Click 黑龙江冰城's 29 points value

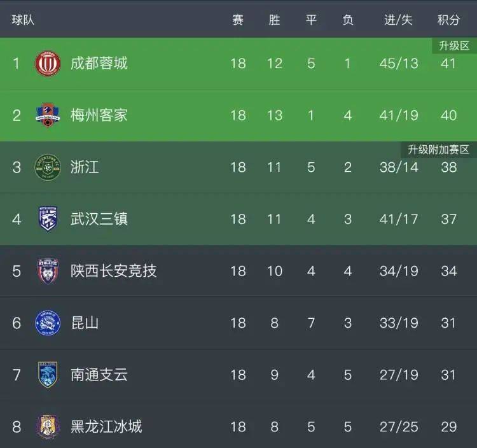point(449,427)
